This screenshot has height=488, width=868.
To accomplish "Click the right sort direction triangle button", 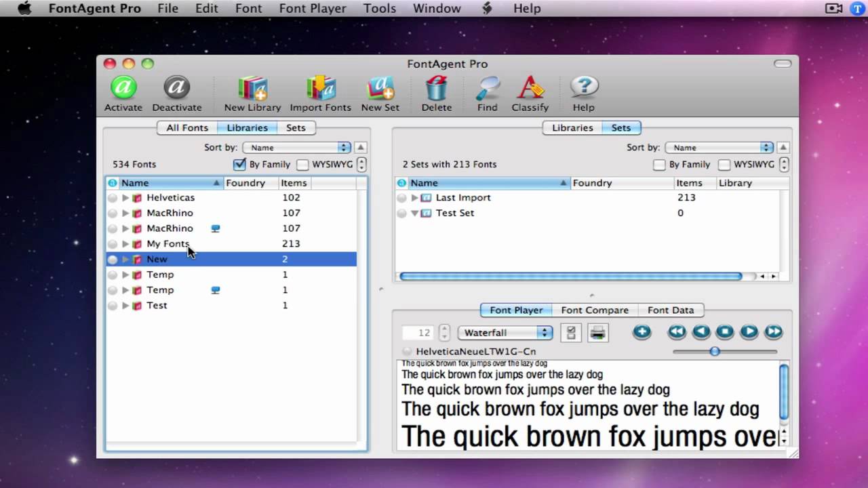I will point(783,147).
